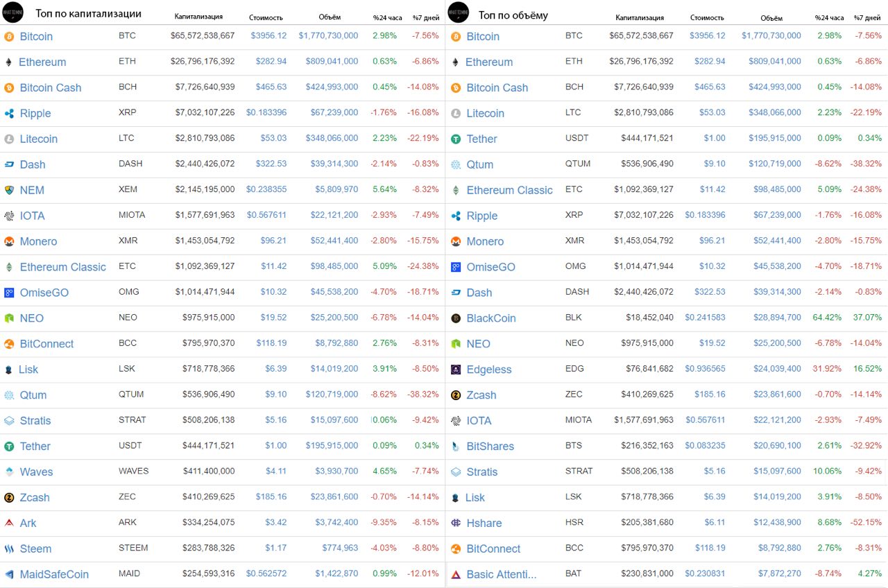Click Ethereum Classic icon in the volume table
888x588 pixels.
[x=456, y=190]
